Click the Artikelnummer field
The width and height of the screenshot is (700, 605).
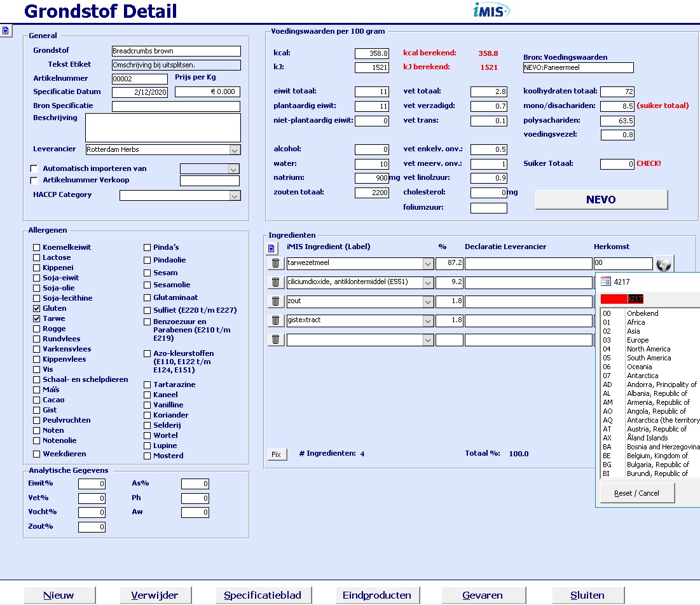click(x=140, y=79)
